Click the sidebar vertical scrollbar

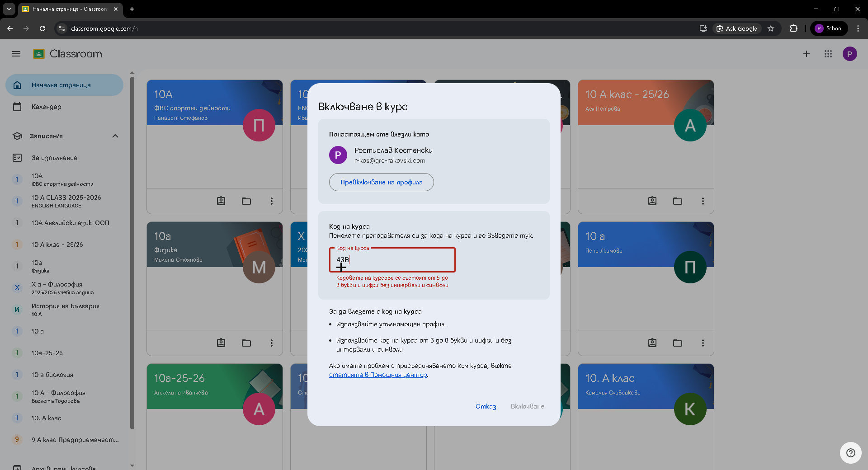pos(132,253)
